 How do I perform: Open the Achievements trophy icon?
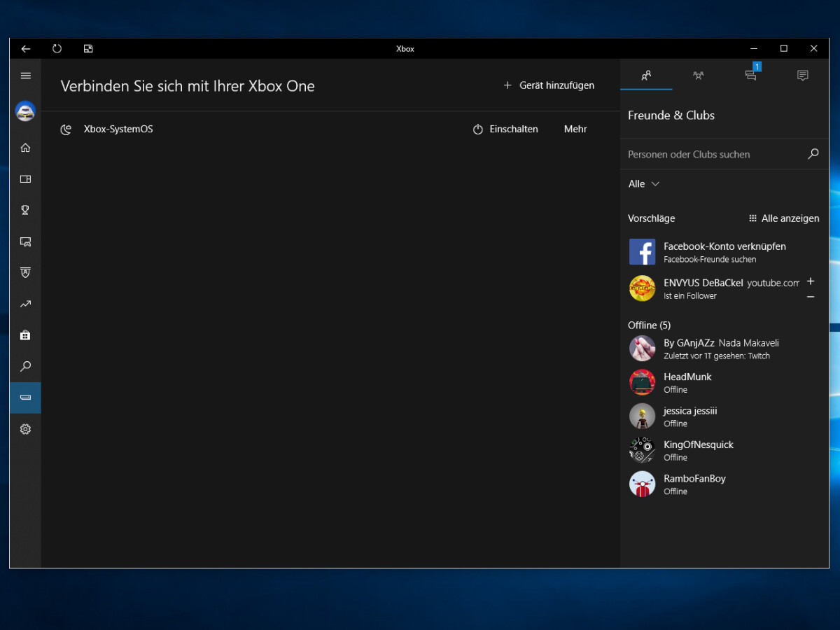pos(26,210)
